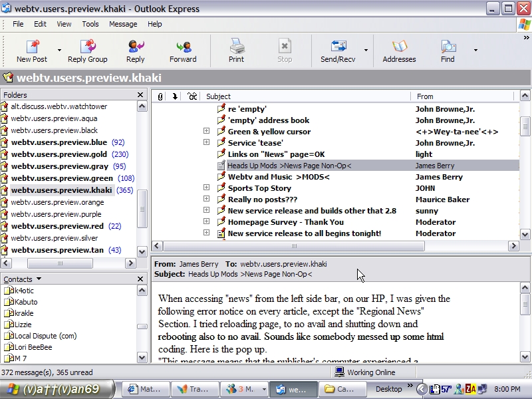The width and height of the screenshot is (532, 399).
Task: Click the Stop toolbar icon
Action: coord(285,46)
